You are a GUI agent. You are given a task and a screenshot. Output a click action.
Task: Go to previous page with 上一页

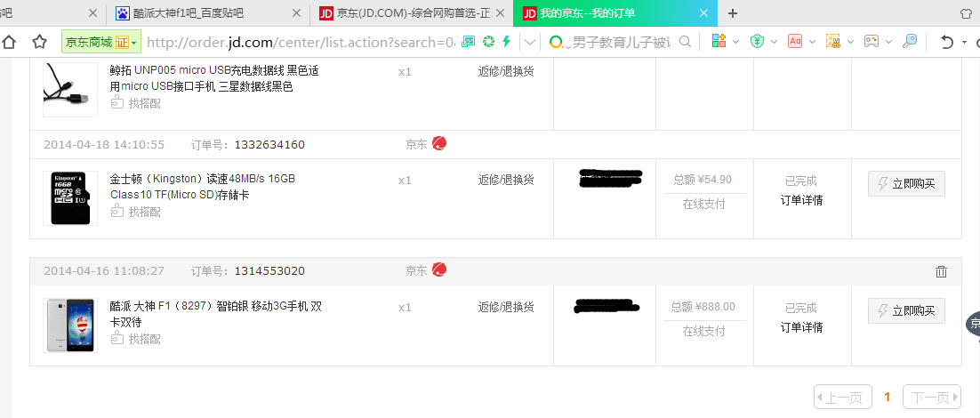click(x=842, y=397)
